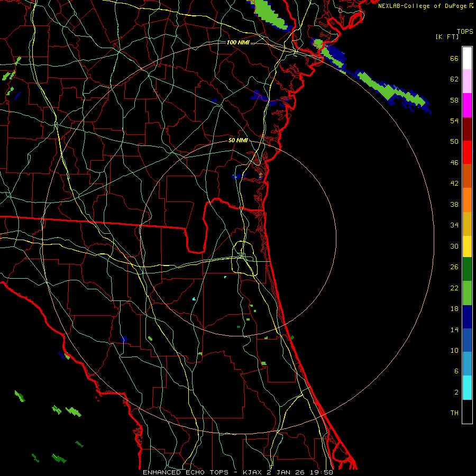Click the orange 38 kft legend swatch
Screen dimensions: 476x476
pyautogui.click(x=467, y=200)
